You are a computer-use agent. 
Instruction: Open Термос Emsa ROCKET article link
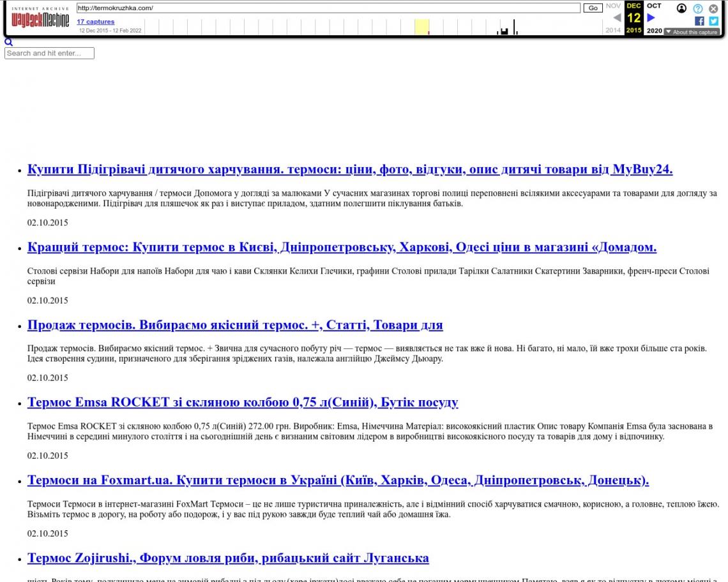pyautogui.click(x=243, y=403)
